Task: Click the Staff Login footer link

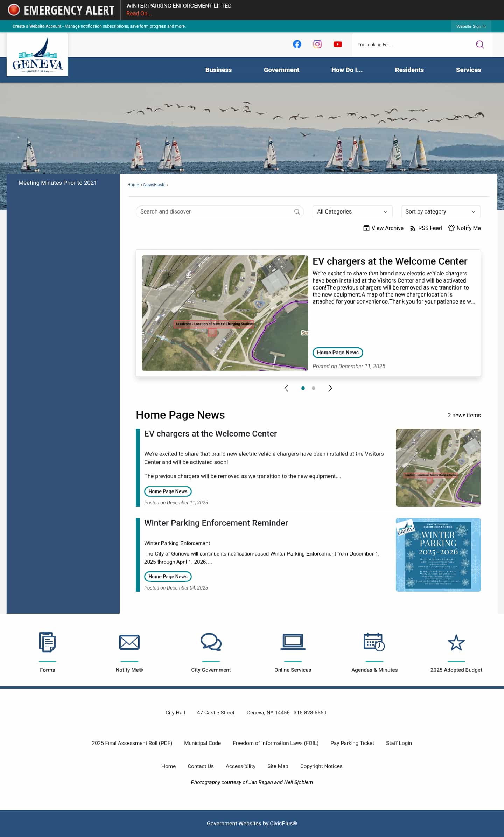Action: 399,743
